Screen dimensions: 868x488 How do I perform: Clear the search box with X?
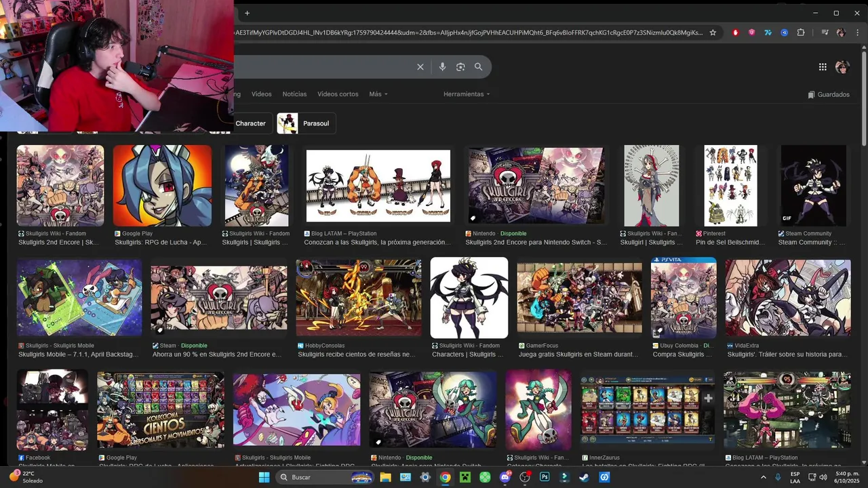[420, 67]
